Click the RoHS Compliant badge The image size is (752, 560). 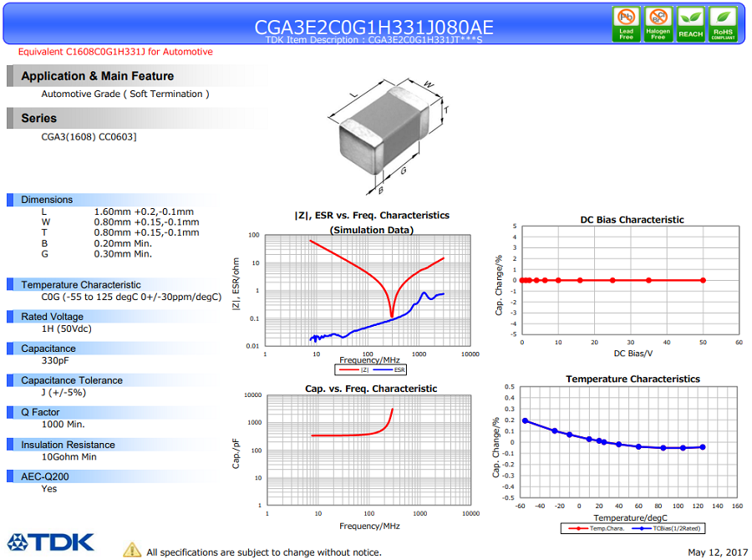[x=723, y=24]
